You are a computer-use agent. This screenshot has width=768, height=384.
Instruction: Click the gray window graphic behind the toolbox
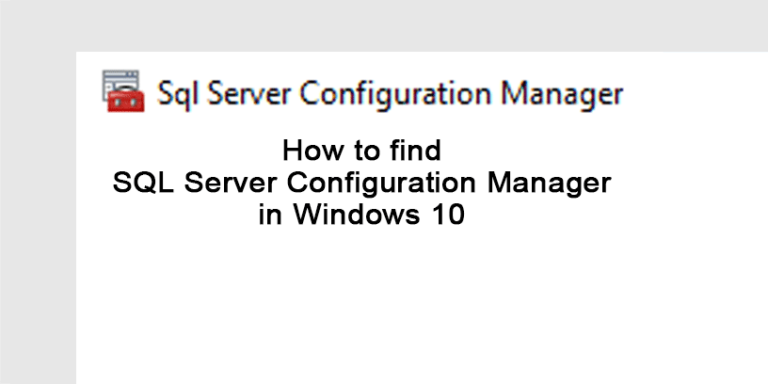[120, 81]
